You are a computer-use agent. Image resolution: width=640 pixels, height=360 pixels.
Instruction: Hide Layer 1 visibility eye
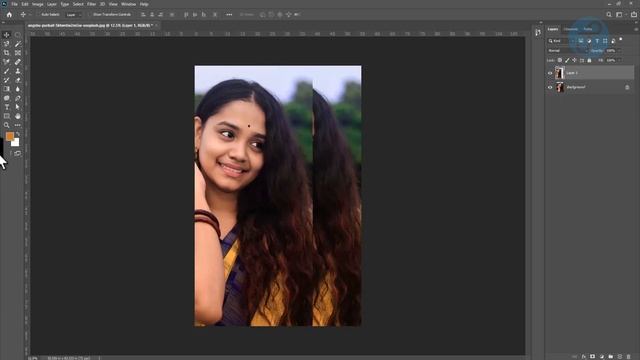click(x=550, y=73)
